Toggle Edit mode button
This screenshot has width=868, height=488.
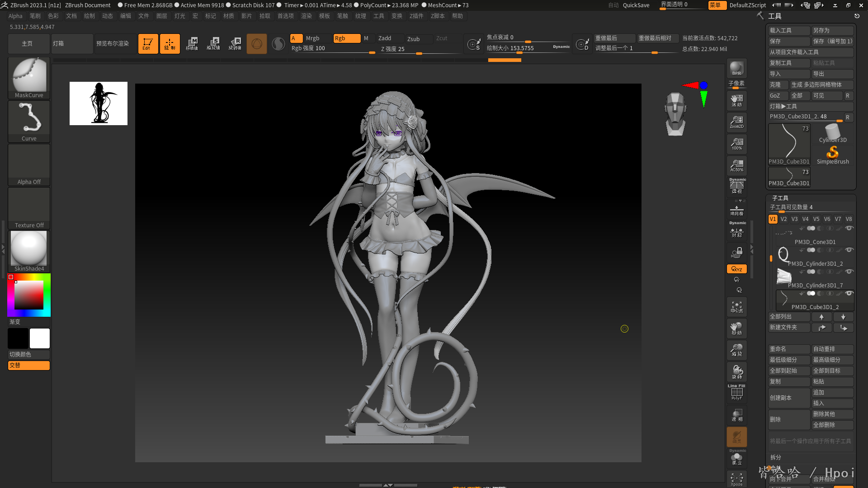(x=148, y=44)
